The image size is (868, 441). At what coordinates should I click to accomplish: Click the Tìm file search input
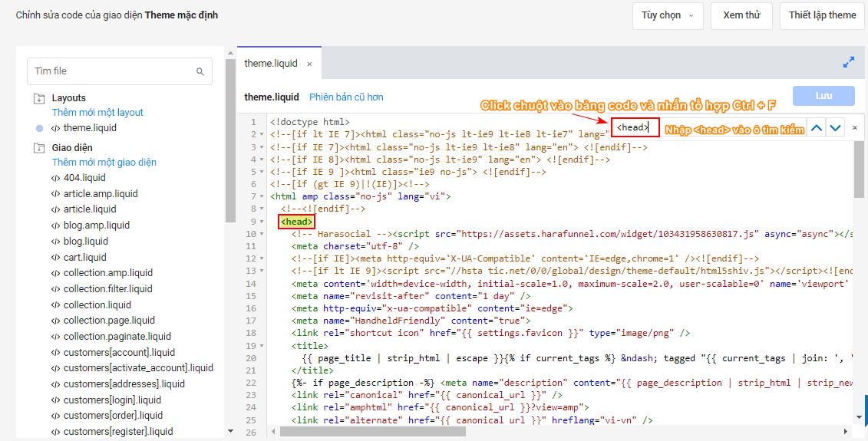(x=111, y=71)
